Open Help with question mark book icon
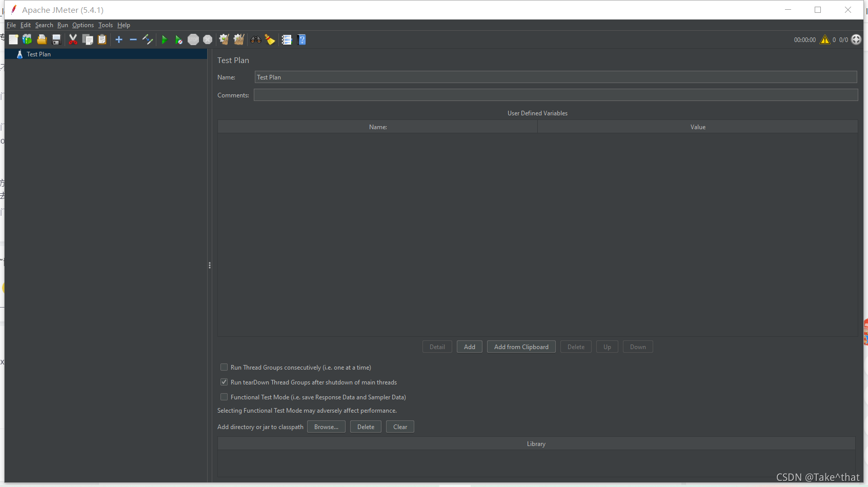Image resolution: width=868 pixels, height=487 pixels. [302, 39]
